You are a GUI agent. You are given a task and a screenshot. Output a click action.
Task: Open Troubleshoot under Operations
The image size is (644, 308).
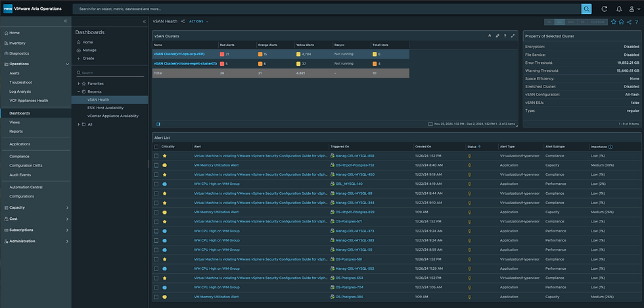tap(20, 82)
